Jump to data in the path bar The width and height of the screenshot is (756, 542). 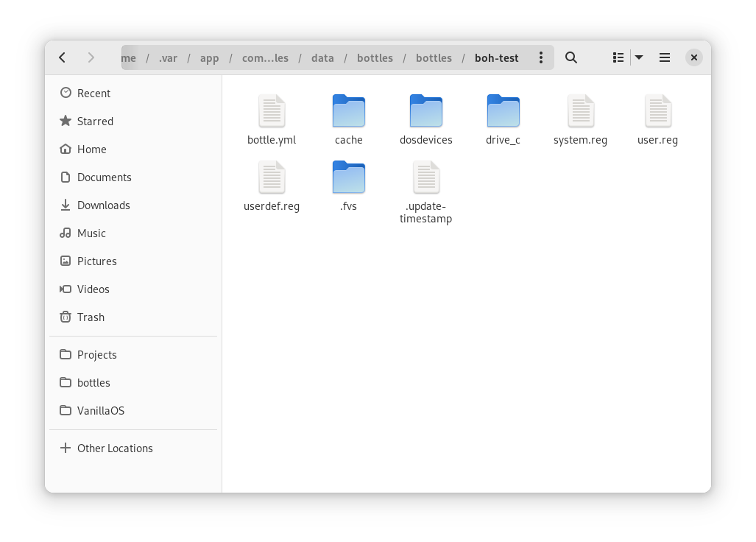click(x=322, y=58)
